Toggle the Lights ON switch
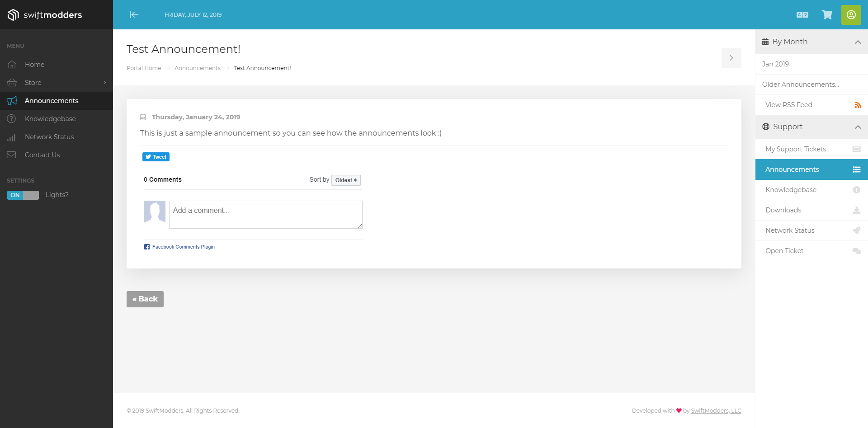 pyautogui.click(x=23, y=195)
